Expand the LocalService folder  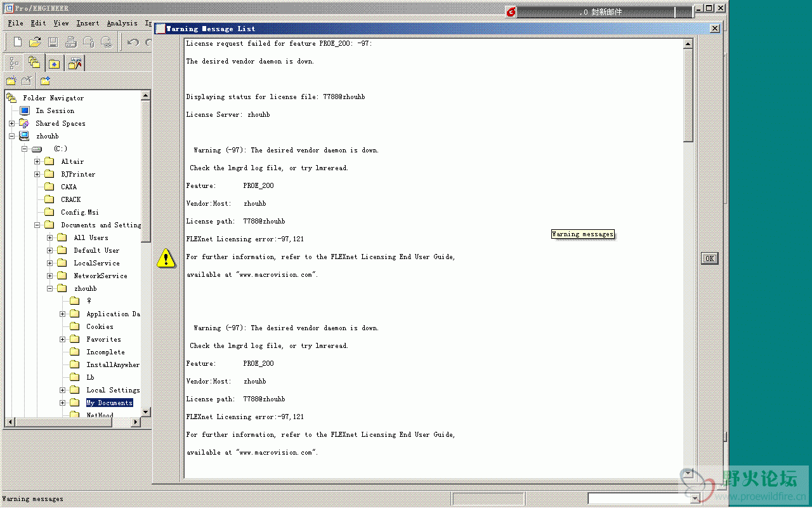pyautogui.click(x=49, y=263)
